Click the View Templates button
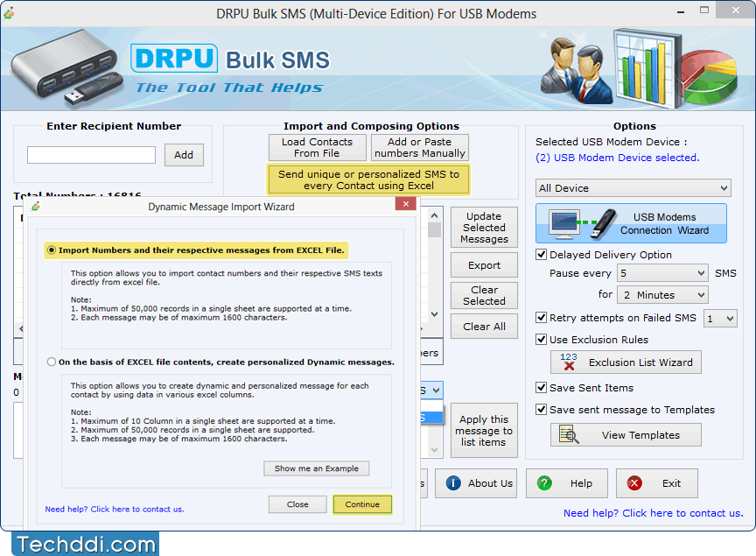 point(626,435)
